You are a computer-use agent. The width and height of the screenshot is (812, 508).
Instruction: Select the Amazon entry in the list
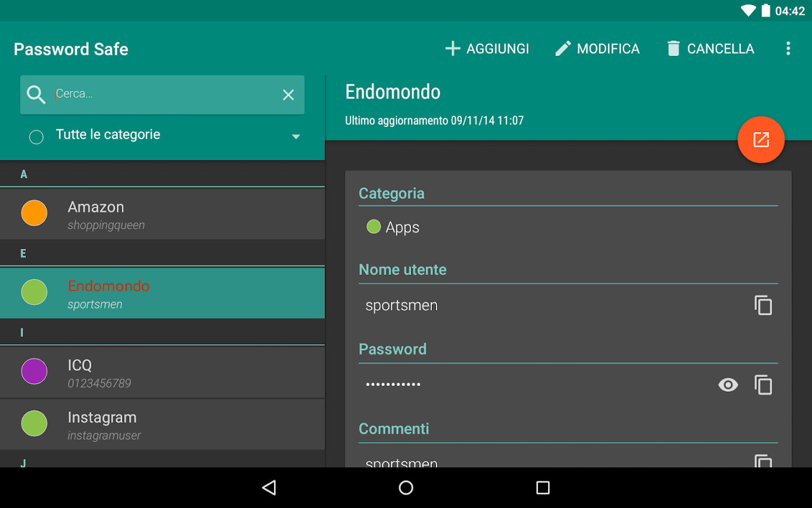(x=162, y=213)
